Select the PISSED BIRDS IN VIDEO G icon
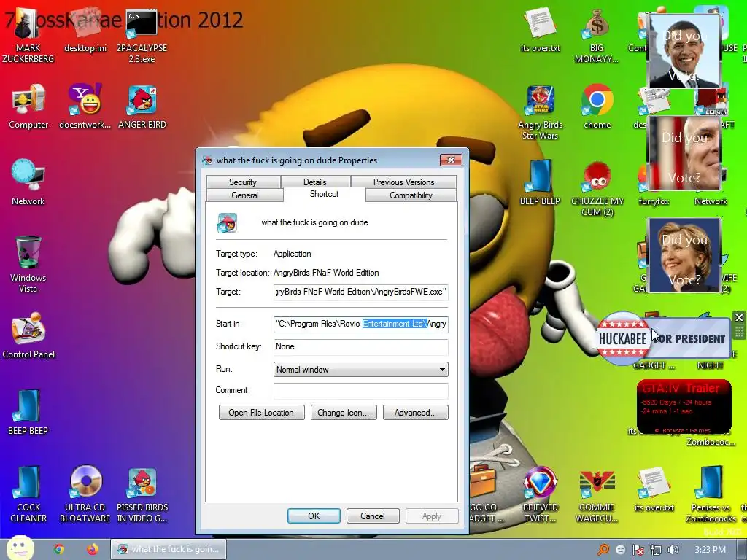 click(142, 494)
